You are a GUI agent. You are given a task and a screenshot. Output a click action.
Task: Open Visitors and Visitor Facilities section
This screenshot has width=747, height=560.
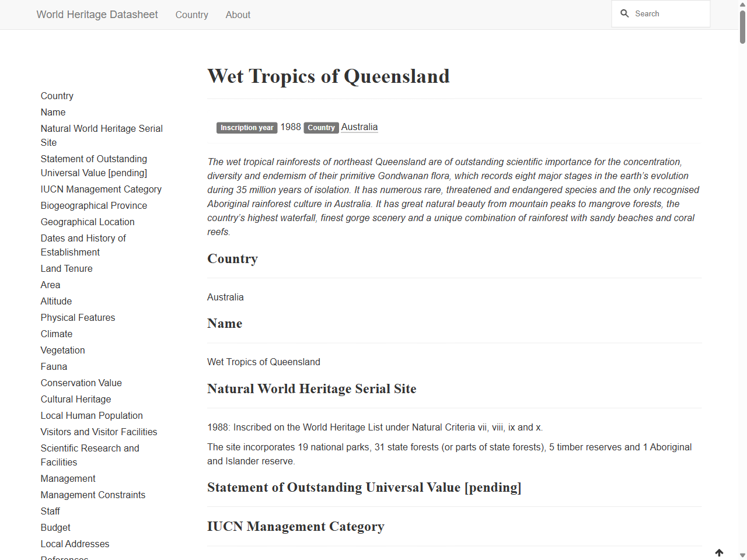pos(99,432)
